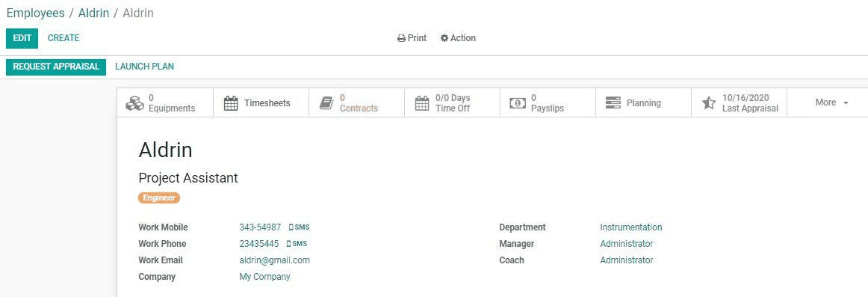The image size is (868, 297).
Task: Click the Work Email field label
Action: tap(161, 260)
